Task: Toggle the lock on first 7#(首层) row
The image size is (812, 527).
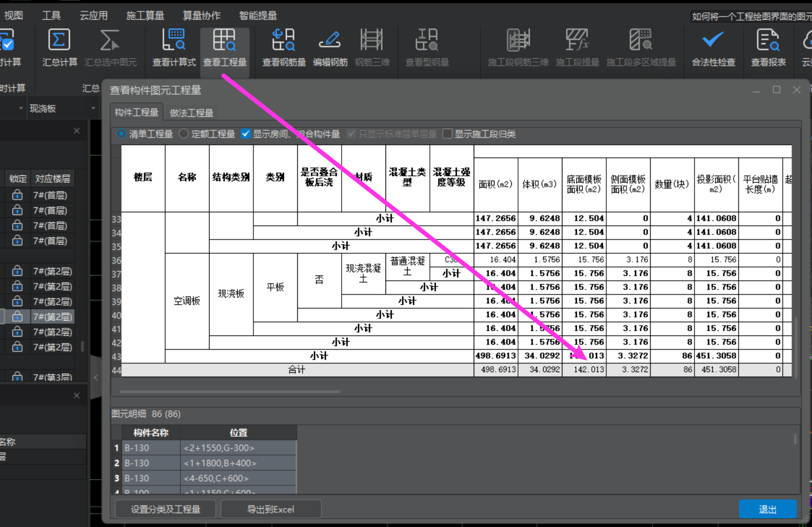Action: [x=17, y=195]
